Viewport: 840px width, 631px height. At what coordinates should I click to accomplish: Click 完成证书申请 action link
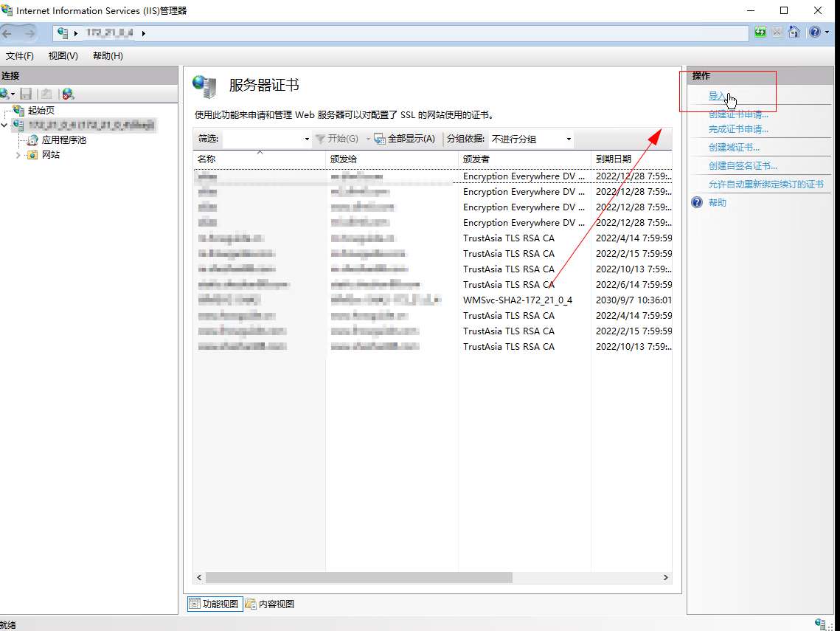tap(738, 129)
